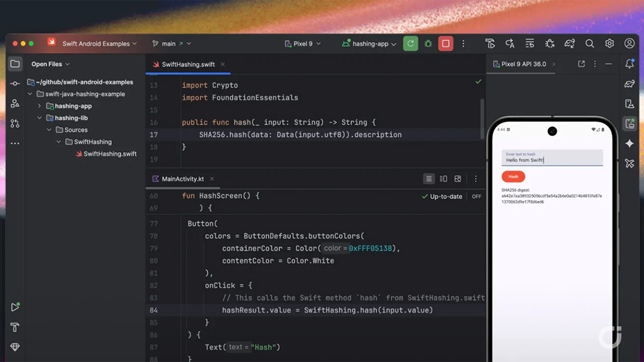Viewport: 644px width, 362px height.
Task: Open the Pixel 9 device dropdown
Action: 302,44
